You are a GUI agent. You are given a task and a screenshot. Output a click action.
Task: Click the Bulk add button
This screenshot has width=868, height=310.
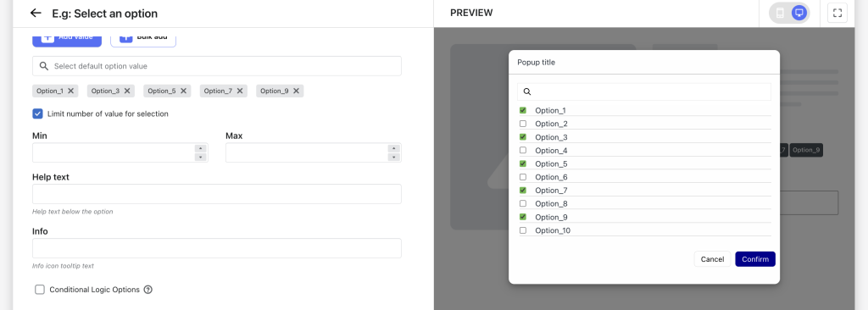coord(143,37)
